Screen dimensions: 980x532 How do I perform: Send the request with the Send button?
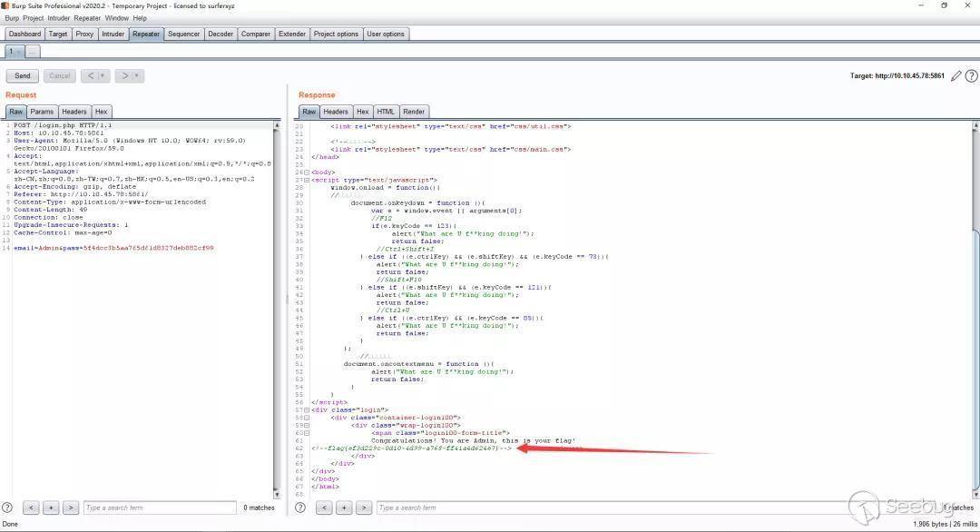pyautogui.click(x=23, y=75)
